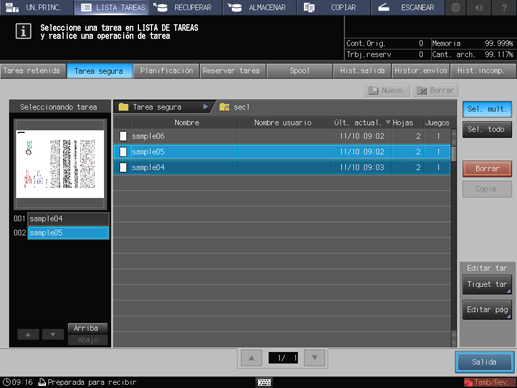Go to next page with down arrow
The height and width of the screenshot is (388, 517).
coord(314,358)
